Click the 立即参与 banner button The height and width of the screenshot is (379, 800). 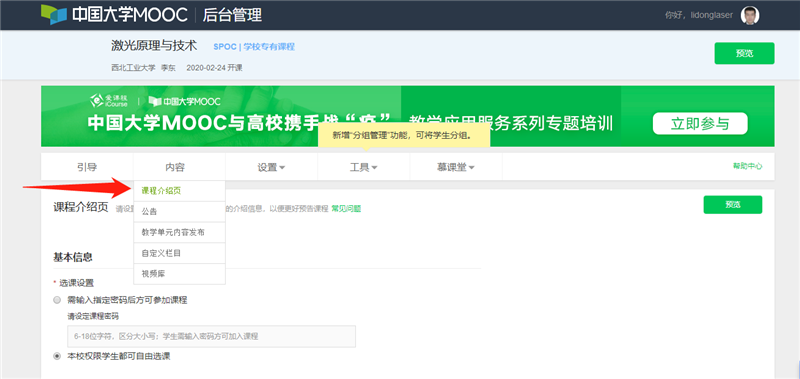coord(700,124)
